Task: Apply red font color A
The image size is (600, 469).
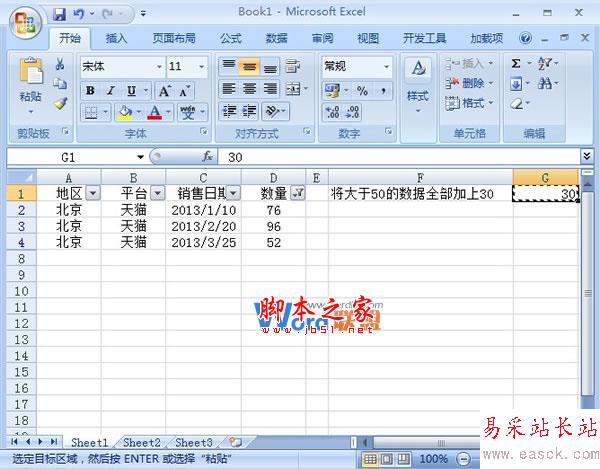Action: click(x=155, y=112)
